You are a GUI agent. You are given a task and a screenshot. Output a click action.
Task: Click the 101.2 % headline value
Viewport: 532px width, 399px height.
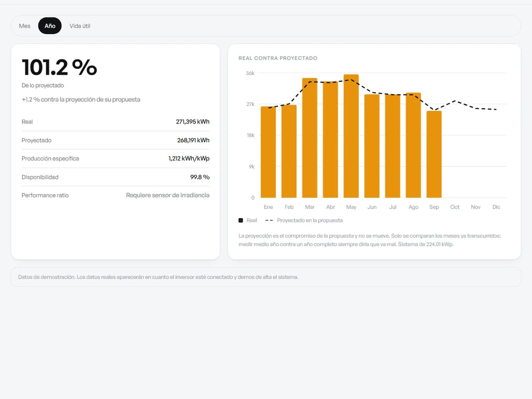click(x=59, y=68)
